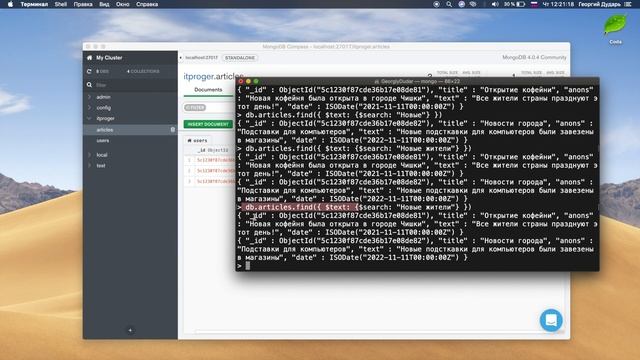Screen dimensions: 640x360
Task: Expand the local database
Action: (89, 155)
